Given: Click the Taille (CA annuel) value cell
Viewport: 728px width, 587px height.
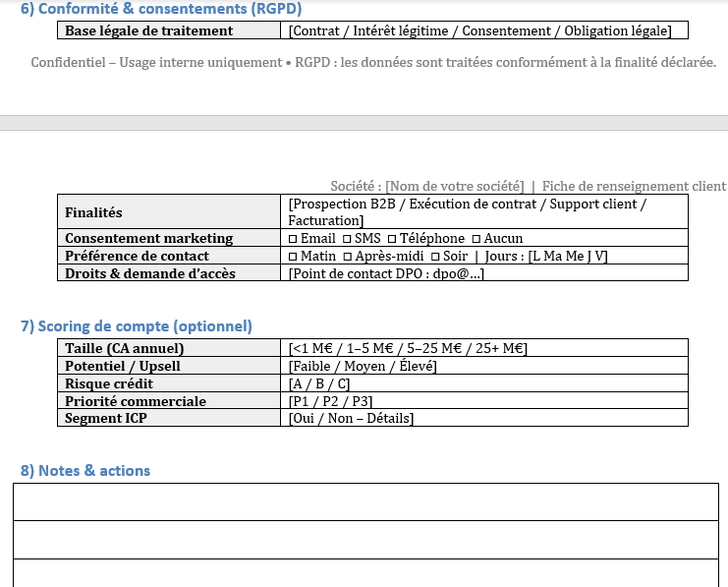Looking at the screenshot, I should pyautogui.click(x=409, y=349).
